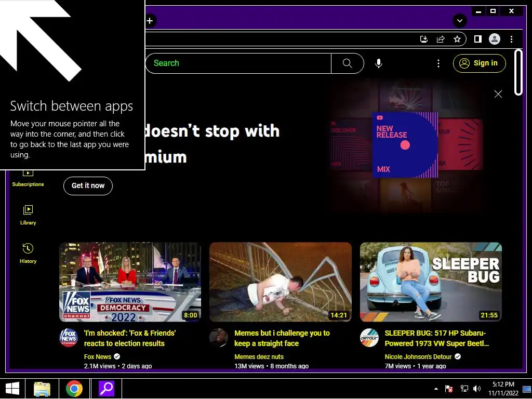
Task: Open the Detour channel avatar
Action: coord(369,338)
